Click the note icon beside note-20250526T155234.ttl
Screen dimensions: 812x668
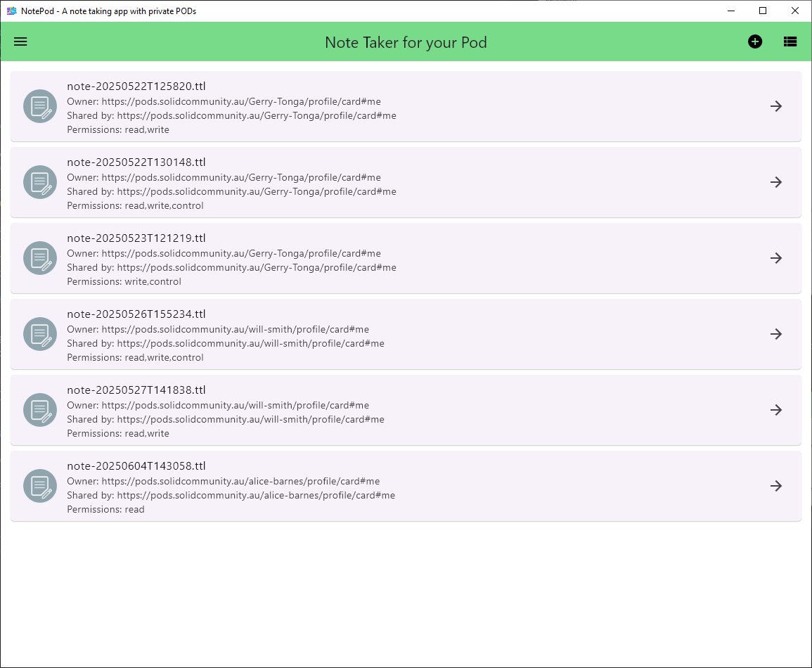click(x=39, y=334)
